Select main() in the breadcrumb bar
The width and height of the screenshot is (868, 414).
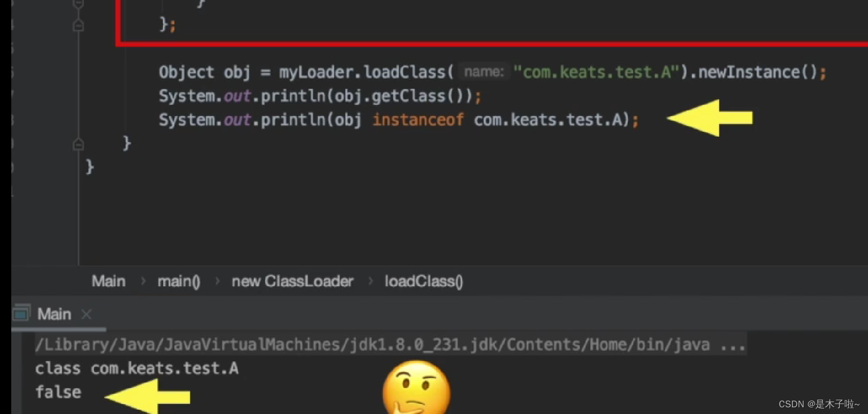[179, 281]
